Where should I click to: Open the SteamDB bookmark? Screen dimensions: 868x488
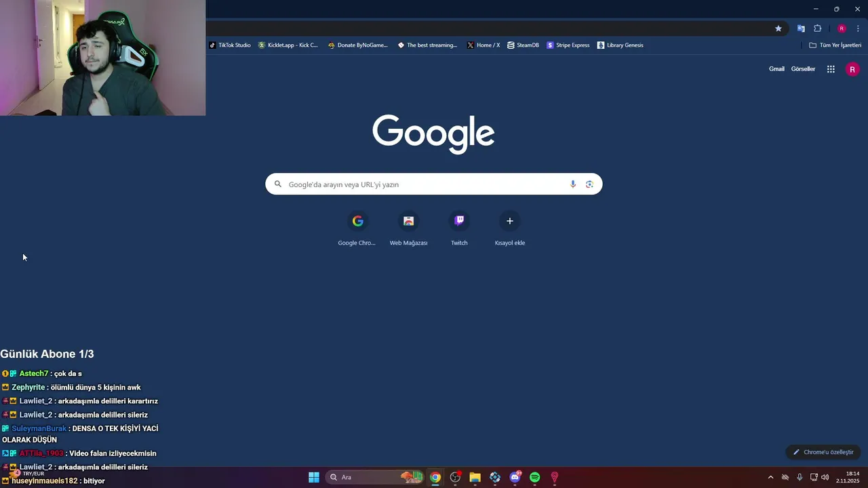pyautogui.click(x=523, y=45)
